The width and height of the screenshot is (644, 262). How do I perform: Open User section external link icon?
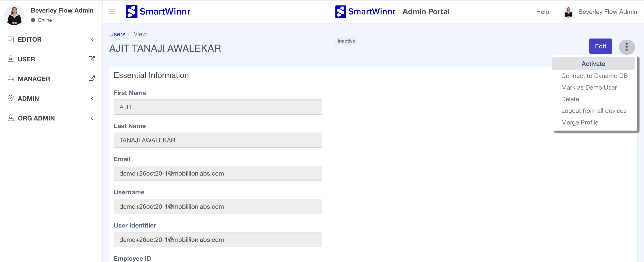(x=92, y=58)
